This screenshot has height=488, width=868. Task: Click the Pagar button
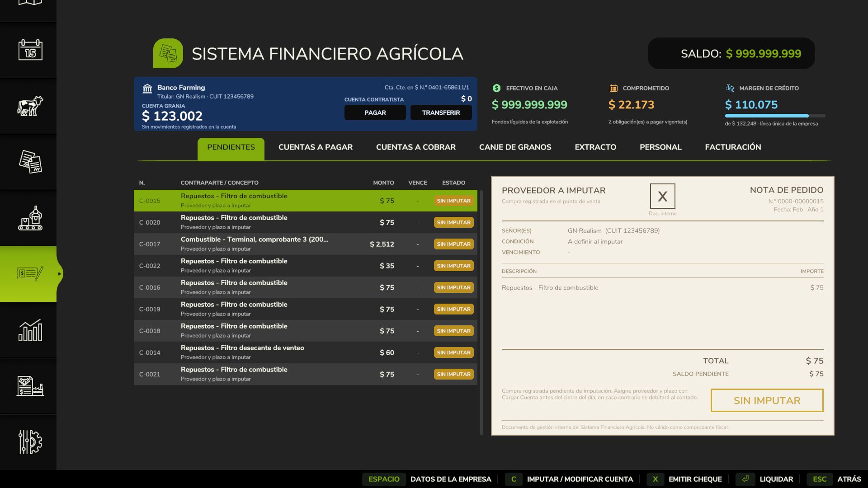(x=375, y=113)
